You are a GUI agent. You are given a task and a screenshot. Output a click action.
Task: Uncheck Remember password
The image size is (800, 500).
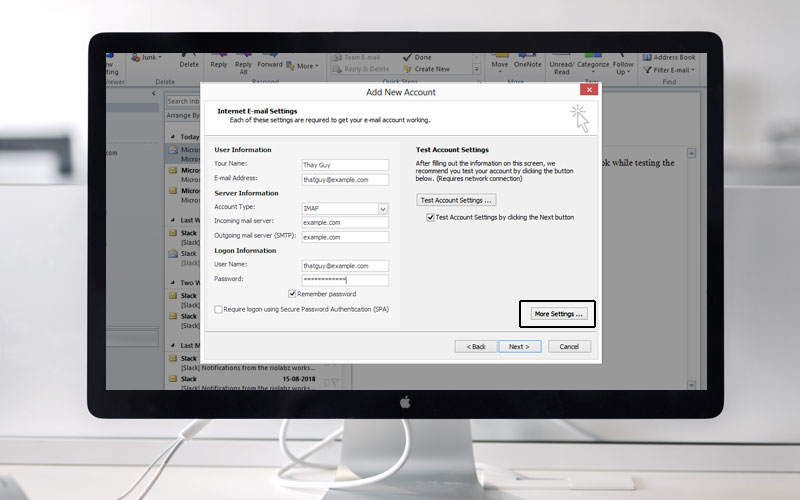coord(292,294)
